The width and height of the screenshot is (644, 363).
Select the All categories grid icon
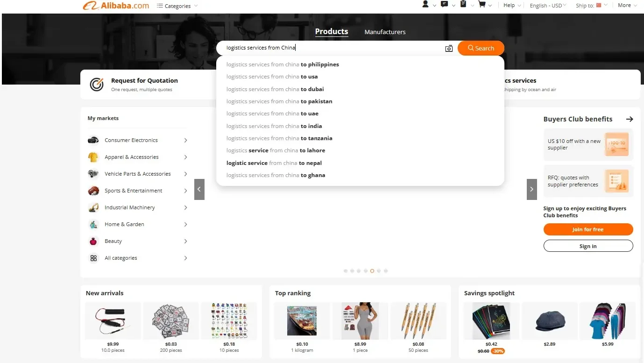(x=93, y=258)
